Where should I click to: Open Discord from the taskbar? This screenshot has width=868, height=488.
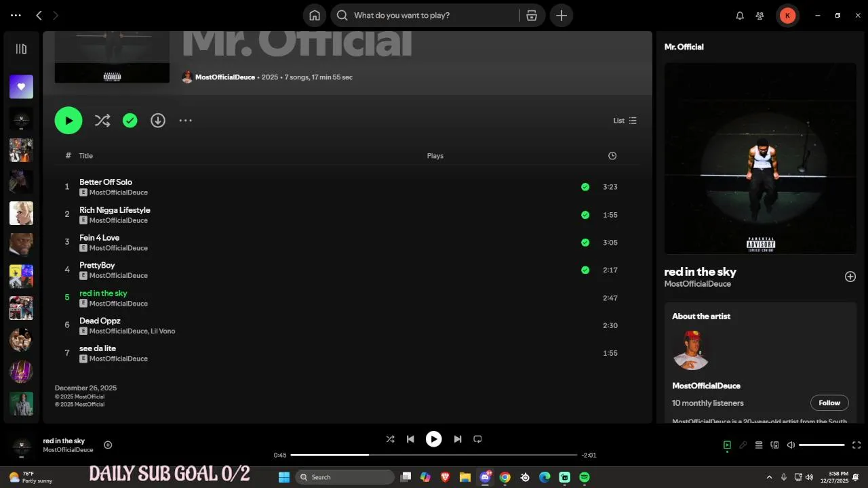click(486, 477)
